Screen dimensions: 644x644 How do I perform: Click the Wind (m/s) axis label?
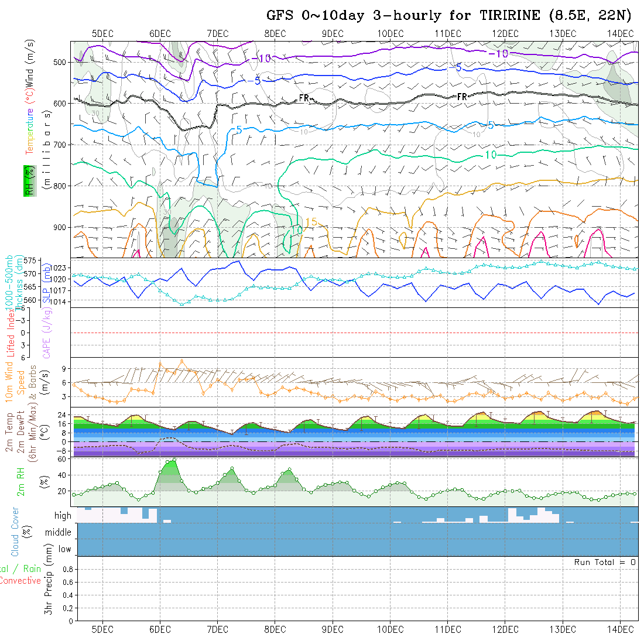click(x=30, y=64)
